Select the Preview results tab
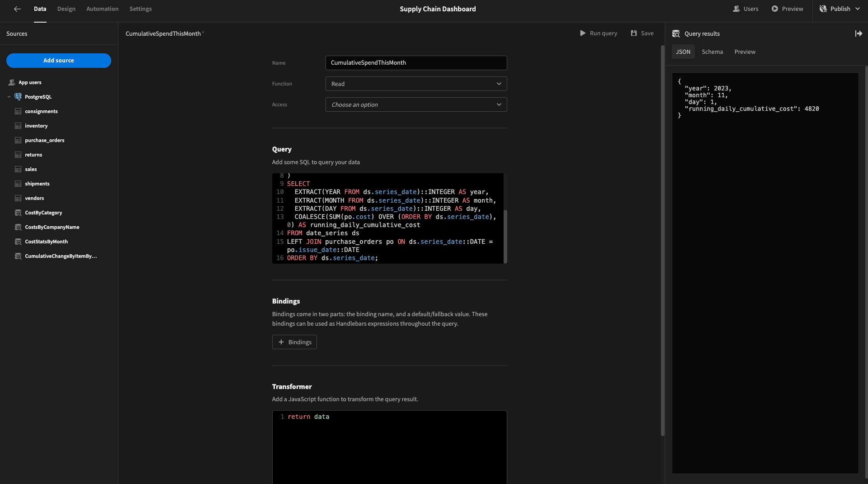The width and height of the screenshot is (868, 484). pos(745,52)
